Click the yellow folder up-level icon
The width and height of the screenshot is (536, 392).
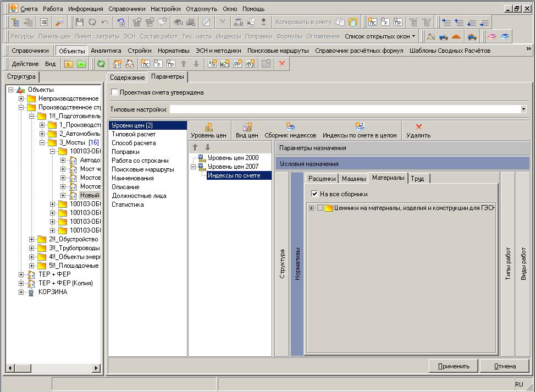pos(69,64)
